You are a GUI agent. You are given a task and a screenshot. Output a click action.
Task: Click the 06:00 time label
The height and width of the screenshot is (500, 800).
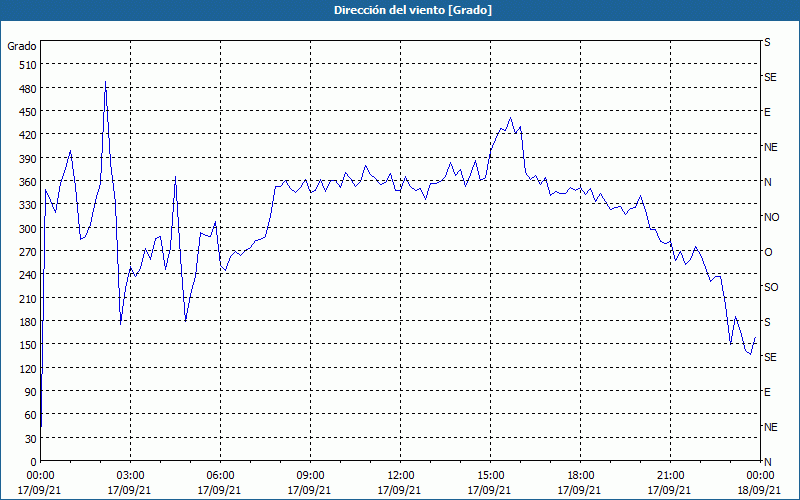[x=220, y=476]
